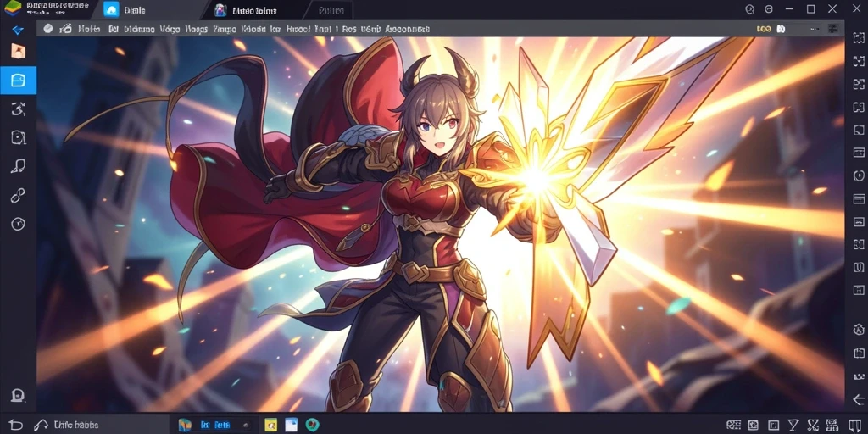Click the orange cube icon in left sidebar
This screenshot has height=434, width=868.
click(x=19, y=52)
